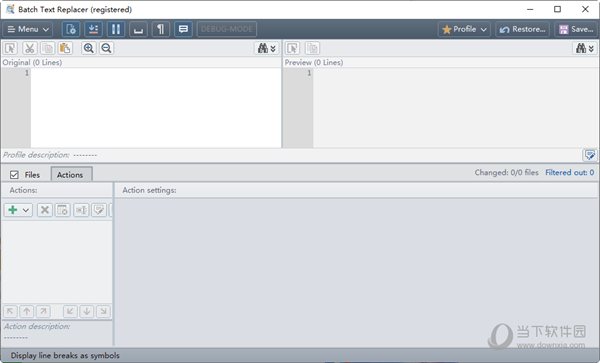Click the Copy icon in the Preview pane

[x=312, y=48]
